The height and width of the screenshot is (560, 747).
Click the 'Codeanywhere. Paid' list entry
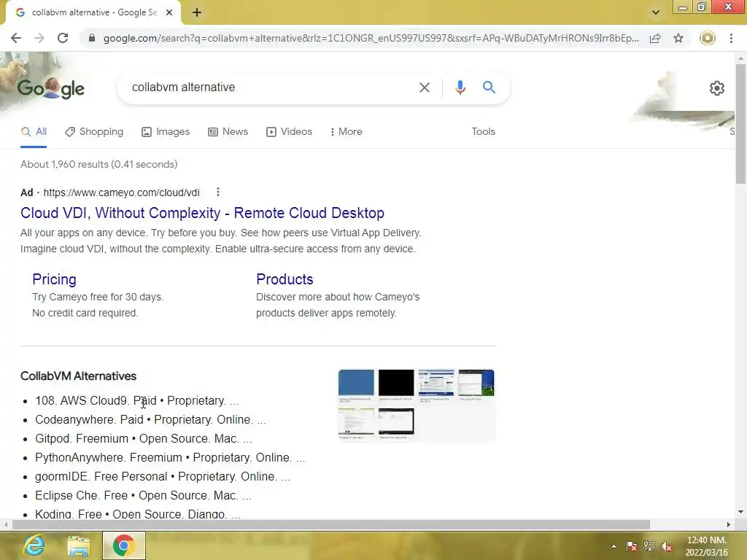pyautogui.click(x=150, y=419)
